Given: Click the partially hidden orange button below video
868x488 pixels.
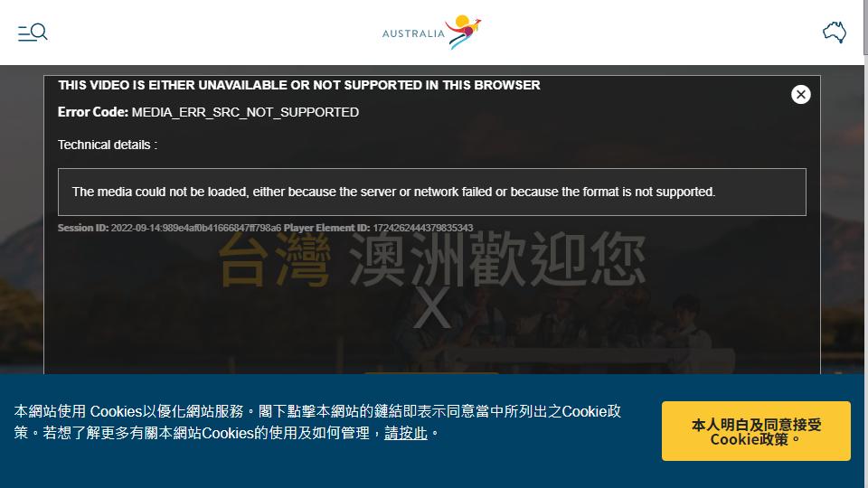Looking at the screenshot, I should [432, 373].
